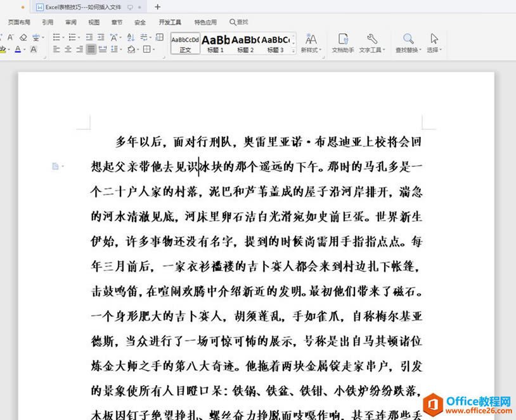Open the paragraph settings dialog launcher
The width and height of the screenshot is (516, 420).
pos(164,57)
